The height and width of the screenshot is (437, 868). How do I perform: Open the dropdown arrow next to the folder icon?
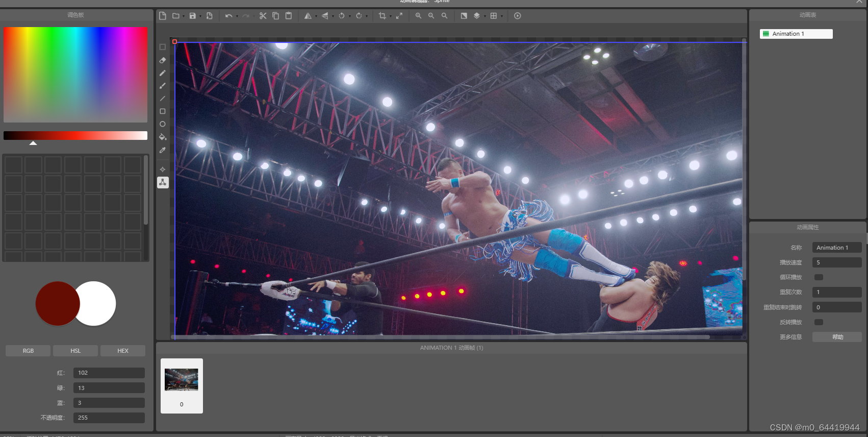coord(184,16)
